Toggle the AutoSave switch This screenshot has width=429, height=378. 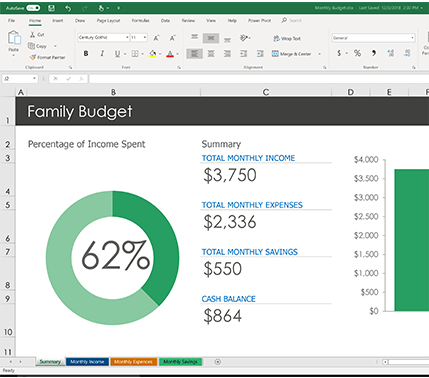(33, 8)
